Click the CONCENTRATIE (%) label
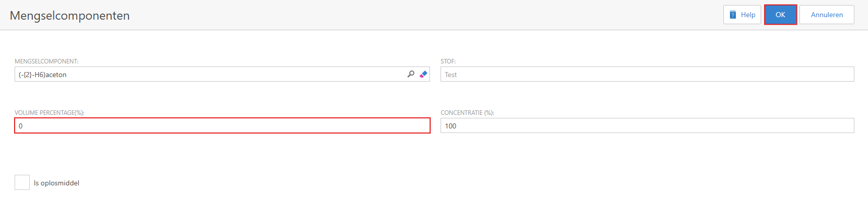 coord(467,113)
